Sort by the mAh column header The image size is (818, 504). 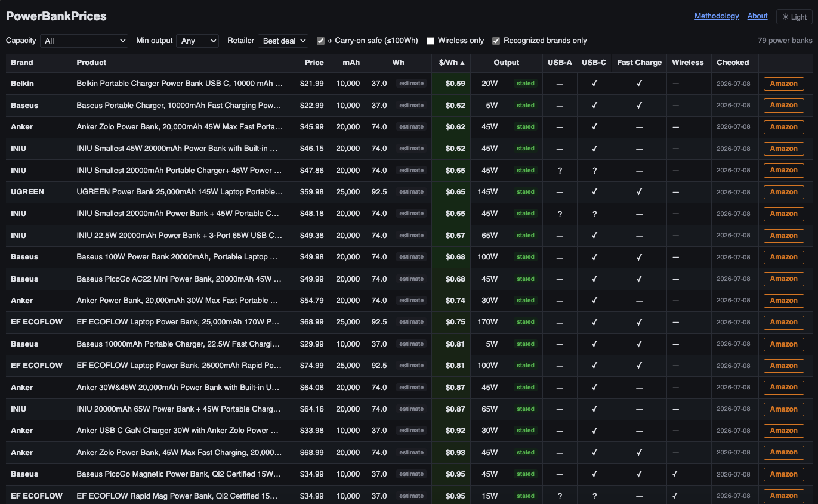click(x=347, y=63)
